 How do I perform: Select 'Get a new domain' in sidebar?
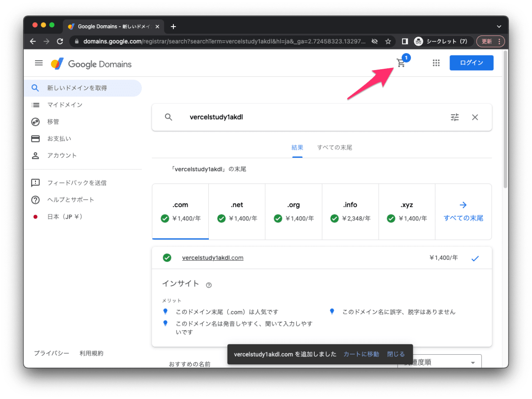coord(83,88)
